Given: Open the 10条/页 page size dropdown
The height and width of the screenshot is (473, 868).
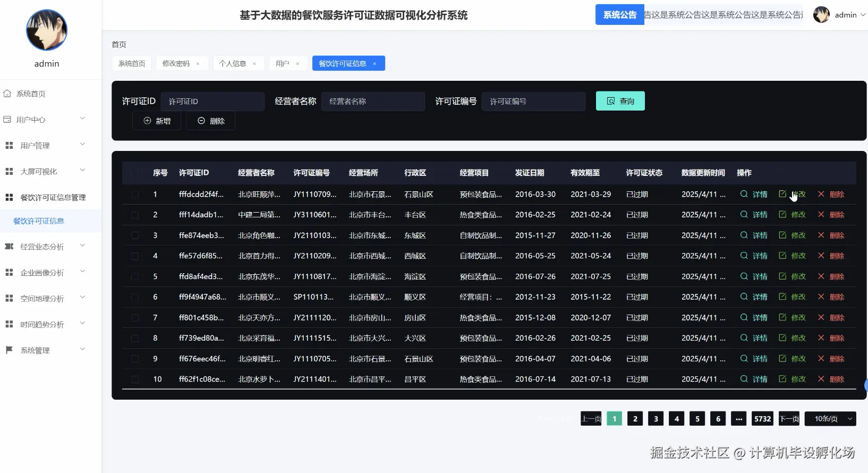Looking at the screenshot, I should click(x=830, y=419).
